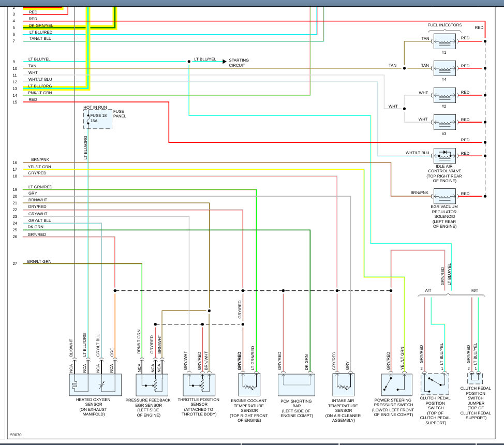Click fuel injector #4 coil symbol
This screenshot has height=445, width=504.
click(x=444, y=68)
